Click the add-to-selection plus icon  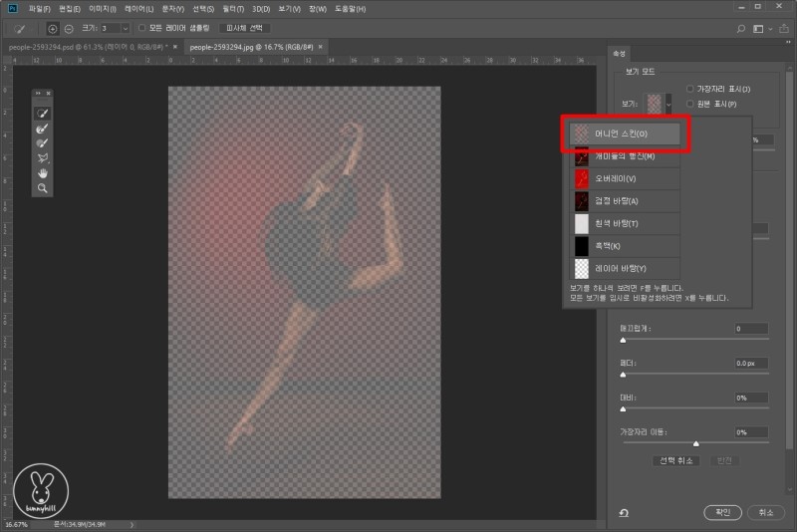[53, 29]
